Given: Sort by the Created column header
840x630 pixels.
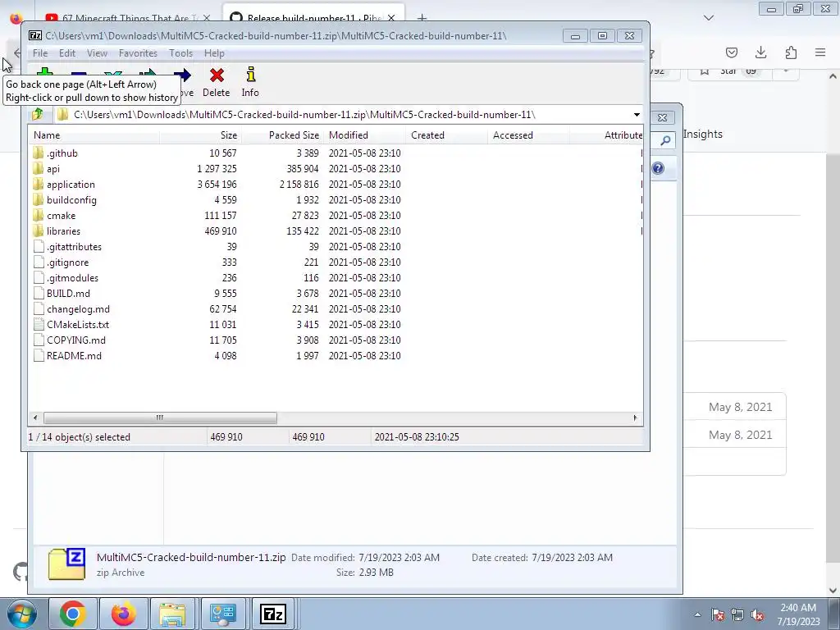Looking at the screenshot, I should tap(446, 135).
